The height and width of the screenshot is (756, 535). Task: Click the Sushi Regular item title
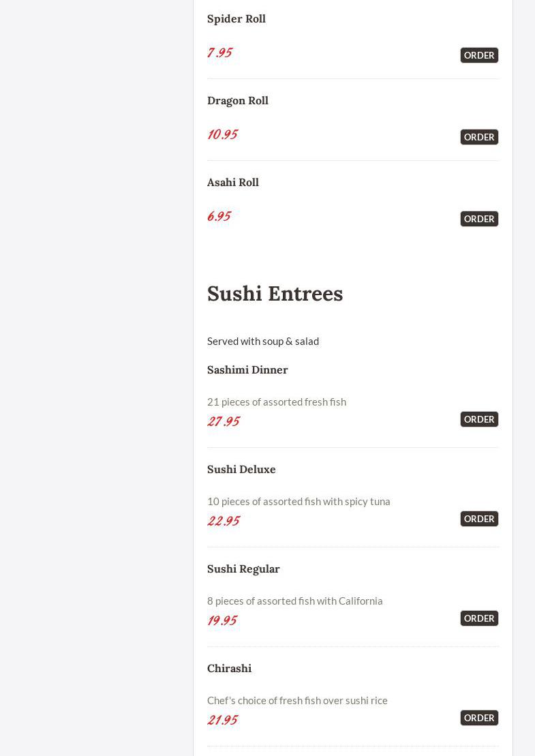pos(243,569)
